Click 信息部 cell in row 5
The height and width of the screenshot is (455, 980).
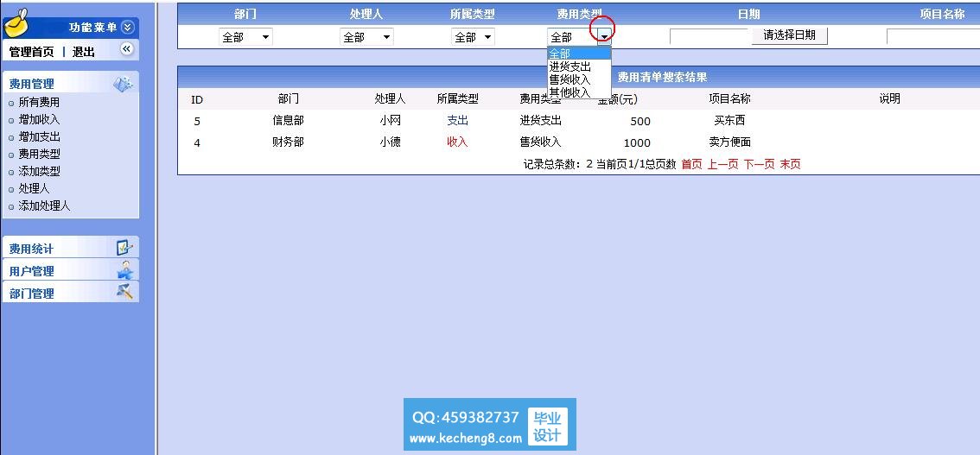coord(288,121)
